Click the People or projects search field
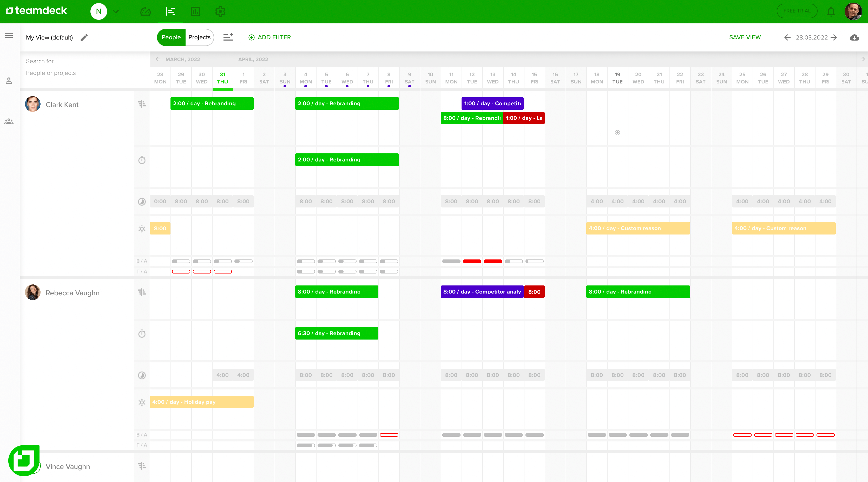Viewport: 868px width, 482px height. 83,73
